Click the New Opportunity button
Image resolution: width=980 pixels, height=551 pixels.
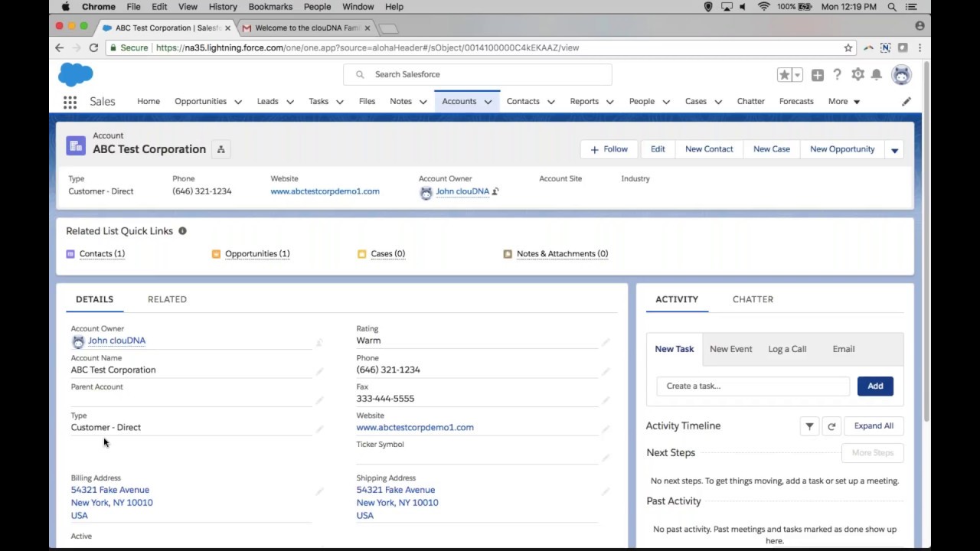842,149
